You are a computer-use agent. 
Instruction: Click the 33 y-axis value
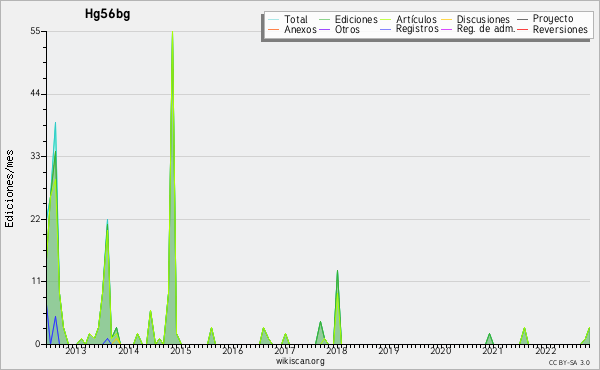tap(36, 156)
